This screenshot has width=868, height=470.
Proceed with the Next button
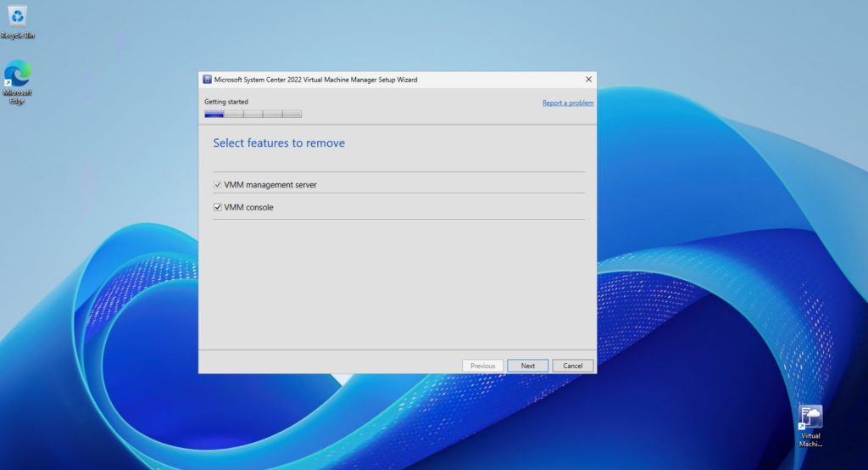527,366
